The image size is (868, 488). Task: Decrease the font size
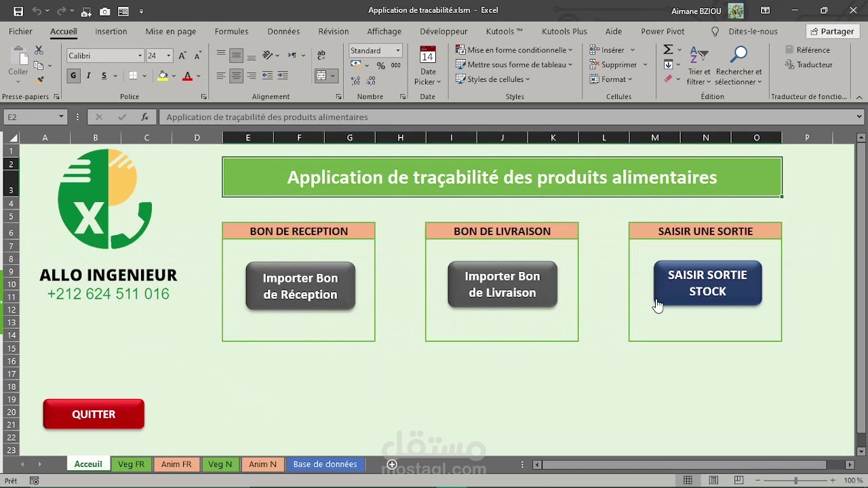pyautogui.click(x=197, y=56)
